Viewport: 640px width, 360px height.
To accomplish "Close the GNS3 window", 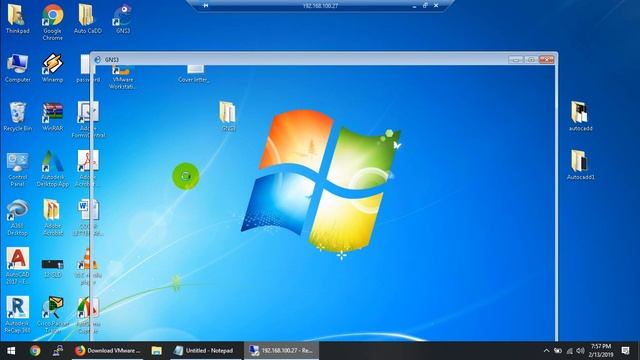I will tap(547, 60).
